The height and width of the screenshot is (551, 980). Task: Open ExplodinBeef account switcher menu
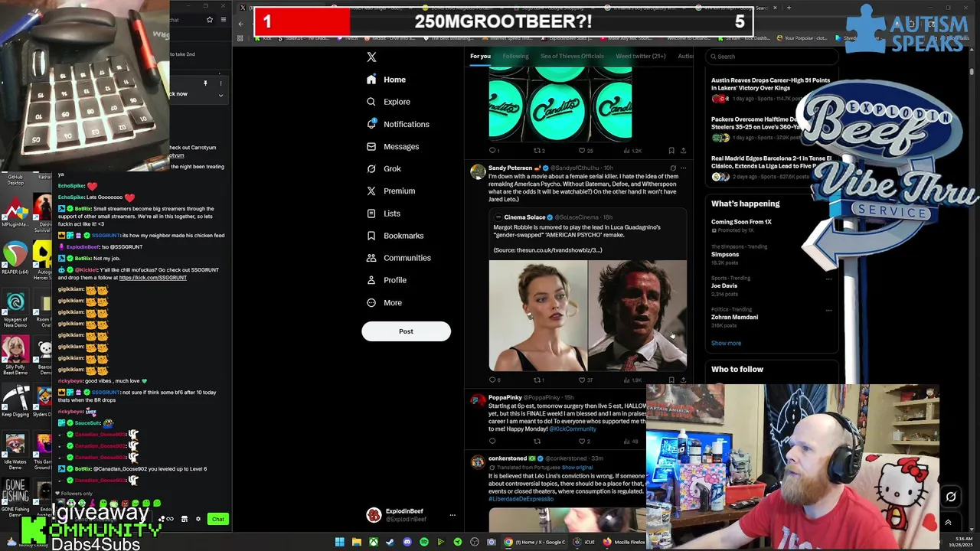click(x=411, y=515)
